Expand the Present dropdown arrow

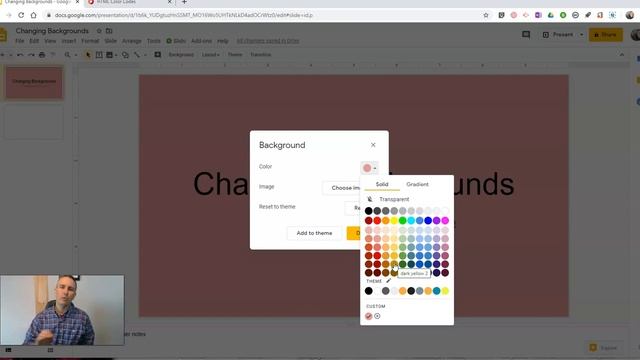click(x=581, y=35)
